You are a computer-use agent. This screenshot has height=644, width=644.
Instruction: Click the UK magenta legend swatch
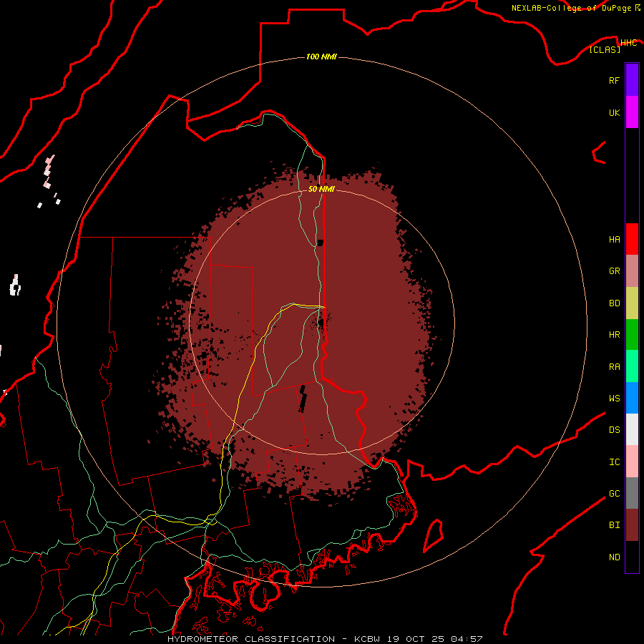pyautogui.click(x=632, y=112)
